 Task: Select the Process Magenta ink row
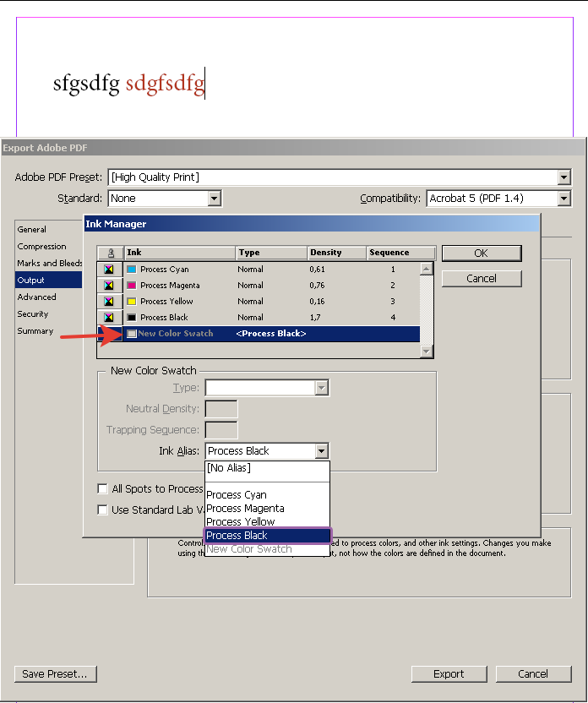(259, 286)
